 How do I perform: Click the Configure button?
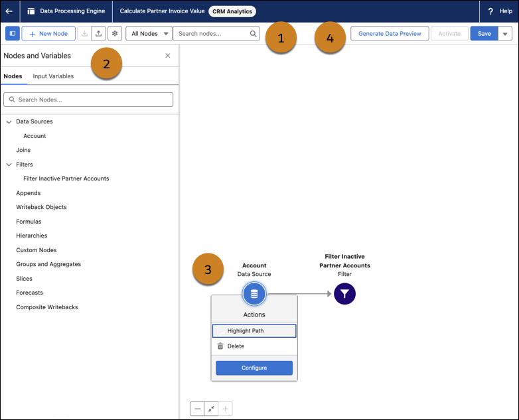(254, 368)
